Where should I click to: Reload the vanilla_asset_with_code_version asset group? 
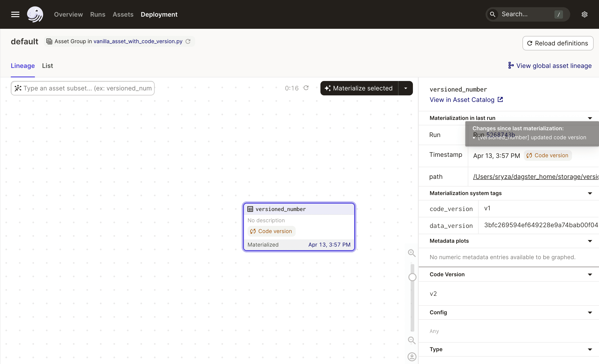[x=188, y=41]
